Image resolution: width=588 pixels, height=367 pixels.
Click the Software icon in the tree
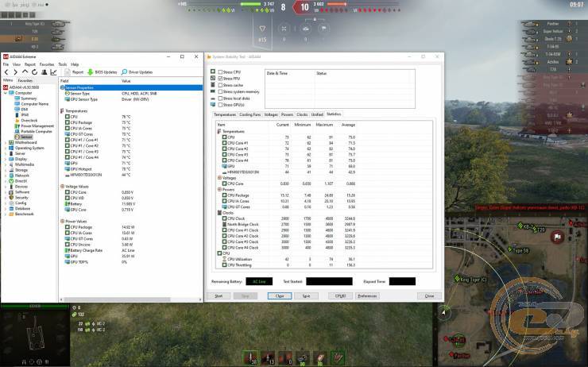pyautogui.click(x=11, y=192)
